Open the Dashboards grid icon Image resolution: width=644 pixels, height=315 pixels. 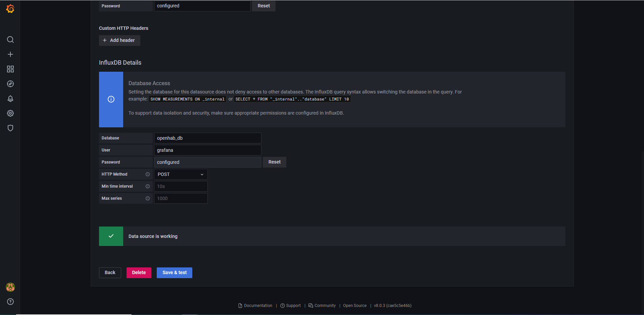[10, 69]
